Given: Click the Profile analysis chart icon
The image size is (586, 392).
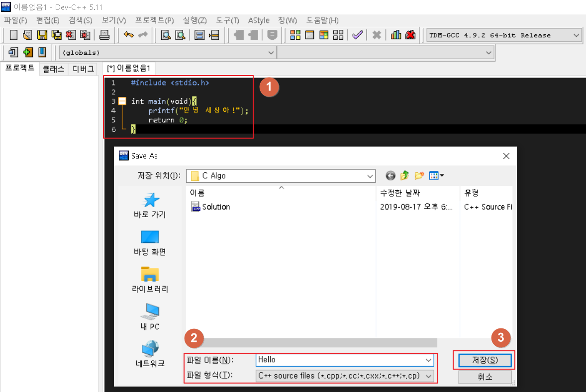Looking at the screenshot, I should pyautogui.click(x=396, y=35).
